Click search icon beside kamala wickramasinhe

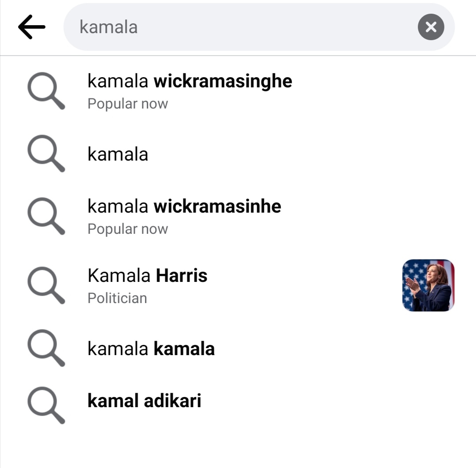pyautogui.click(x=46, y=216)
